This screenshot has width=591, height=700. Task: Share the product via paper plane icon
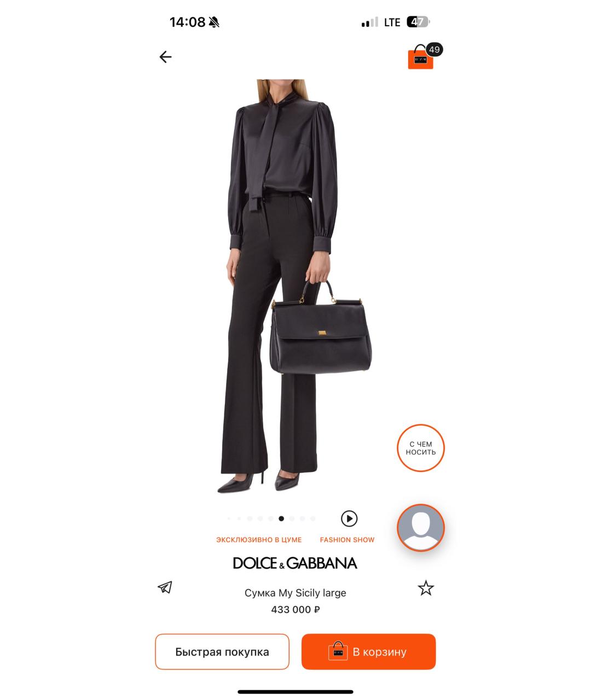(165, 587)
